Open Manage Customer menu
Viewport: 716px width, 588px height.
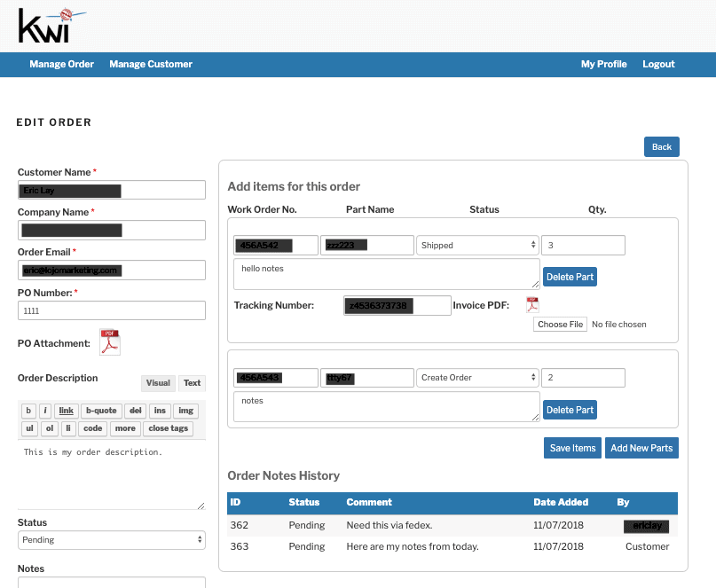151,64
